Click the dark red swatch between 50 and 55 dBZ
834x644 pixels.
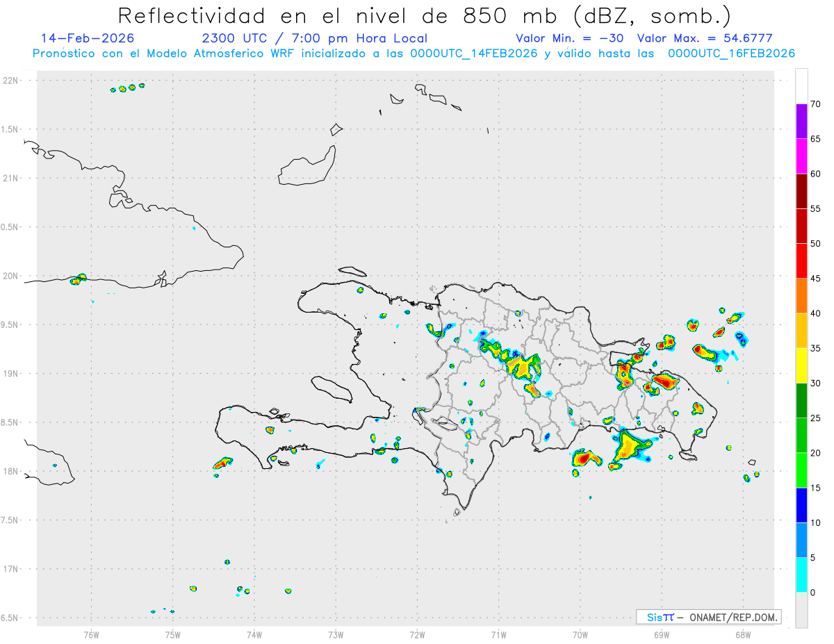(801, 226)
